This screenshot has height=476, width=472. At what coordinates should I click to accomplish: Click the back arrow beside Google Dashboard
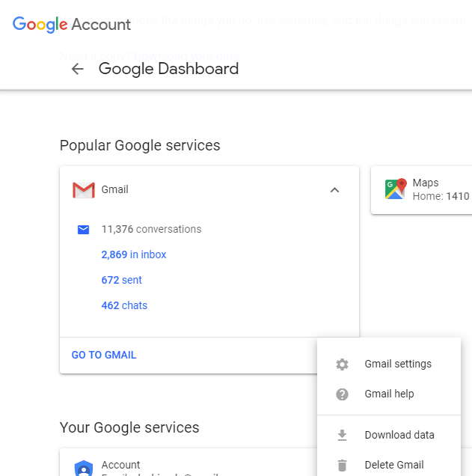click(x=77, y=70)
